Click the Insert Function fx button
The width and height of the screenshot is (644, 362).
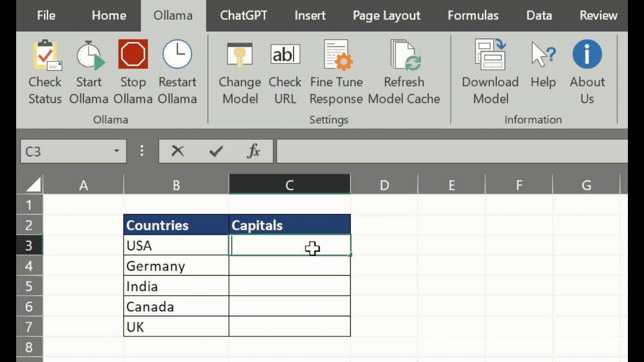[254, 151]
